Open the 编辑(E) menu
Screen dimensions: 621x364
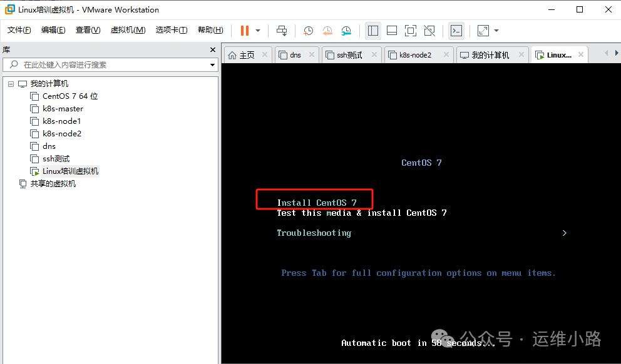click(53, 30)
